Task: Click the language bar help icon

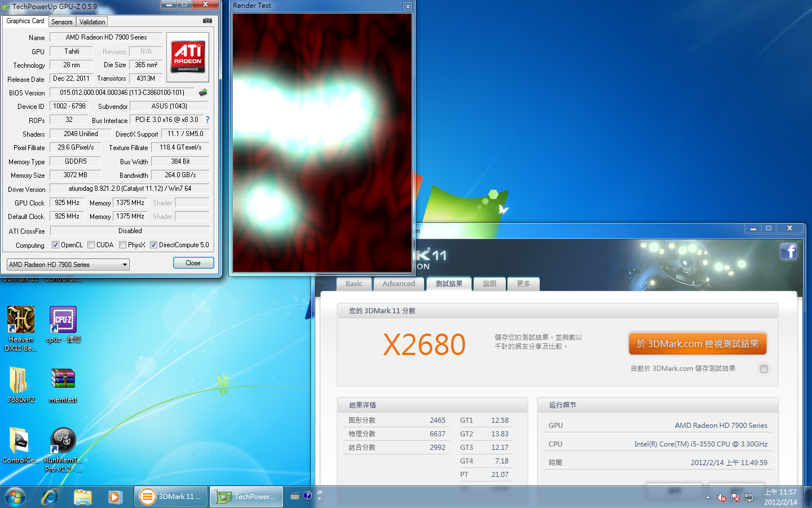Action: pos(307,496)
